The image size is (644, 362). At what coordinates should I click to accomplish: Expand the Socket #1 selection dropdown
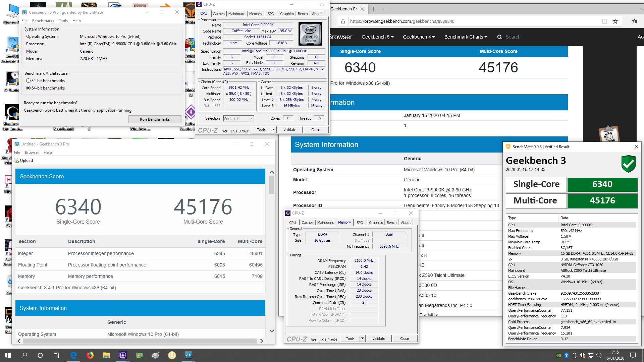251,119
